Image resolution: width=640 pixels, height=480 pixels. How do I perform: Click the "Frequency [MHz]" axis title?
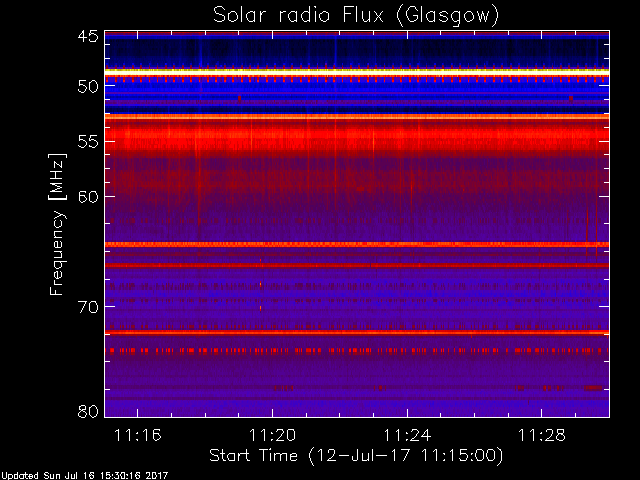tap(57, 224)
